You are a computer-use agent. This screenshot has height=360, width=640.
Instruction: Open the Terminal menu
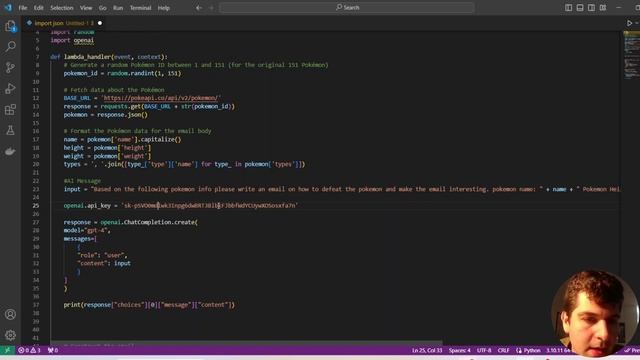(x=140, y=8)
